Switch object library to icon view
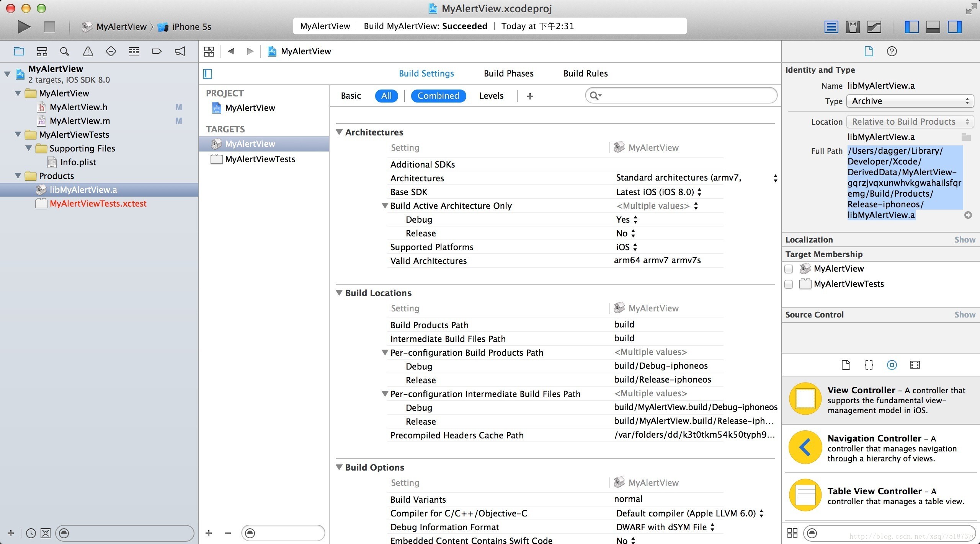 point(792,533)
